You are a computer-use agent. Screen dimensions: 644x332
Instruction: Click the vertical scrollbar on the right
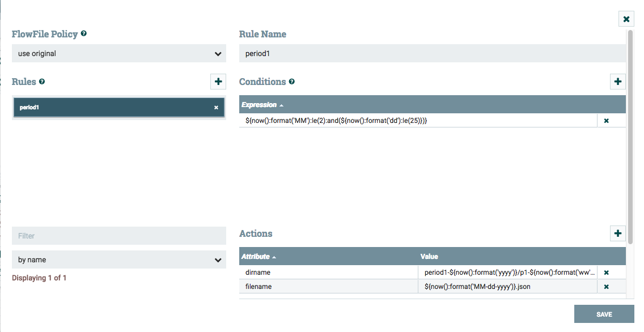(630, 136)
